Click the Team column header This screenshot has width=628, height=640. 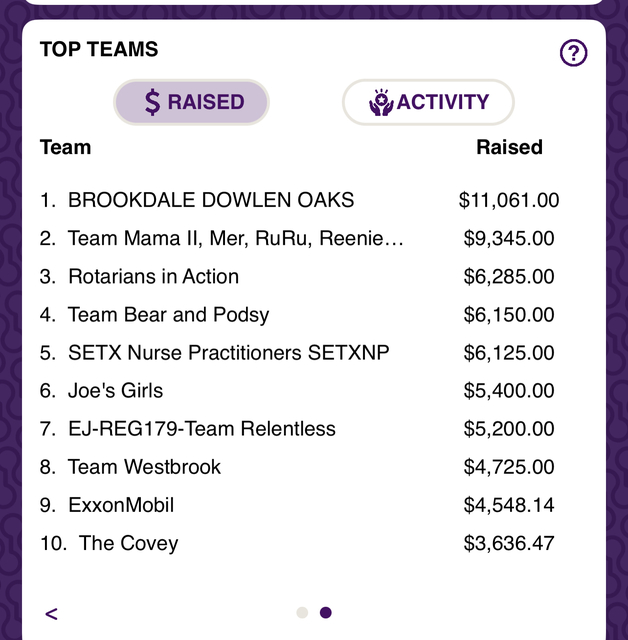(65, 147)
